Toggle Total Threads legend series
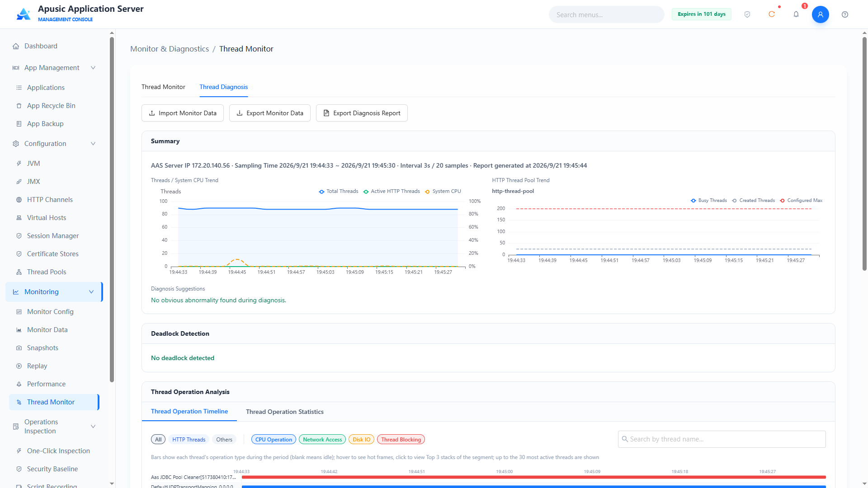 [x=338, y=191]
